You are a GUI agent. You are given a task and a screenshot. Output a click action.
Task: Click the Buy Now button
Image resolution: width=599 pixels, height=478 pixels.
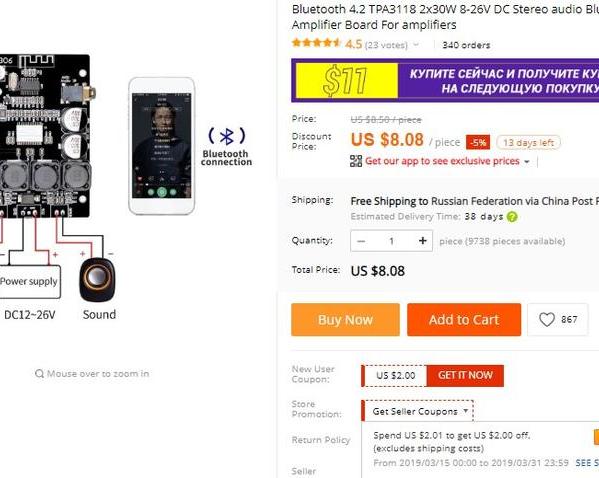pos(345,320)
